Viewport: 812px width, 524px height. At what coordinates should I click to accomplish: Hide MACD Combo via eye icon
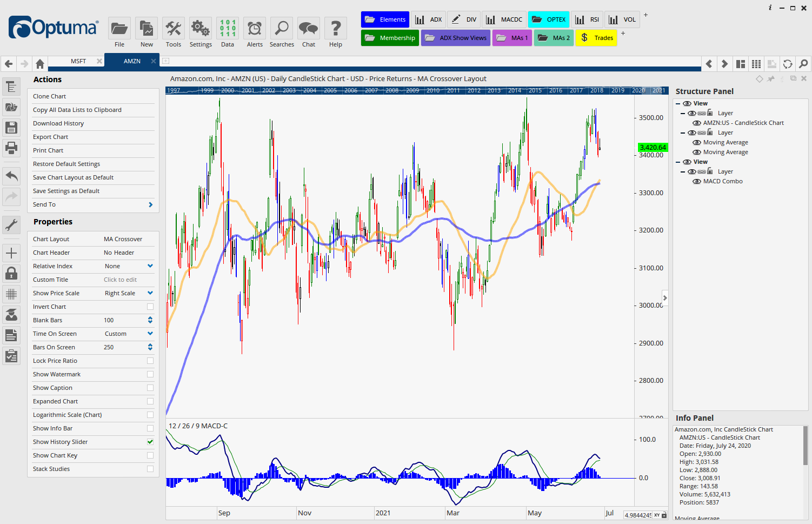coord(697,182)
